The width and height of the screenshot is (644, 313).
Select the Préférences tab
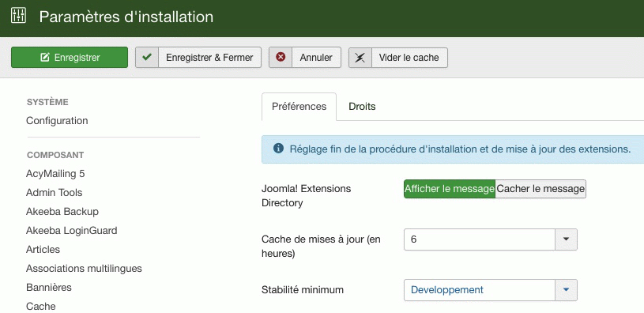click(x=299, y=107)
